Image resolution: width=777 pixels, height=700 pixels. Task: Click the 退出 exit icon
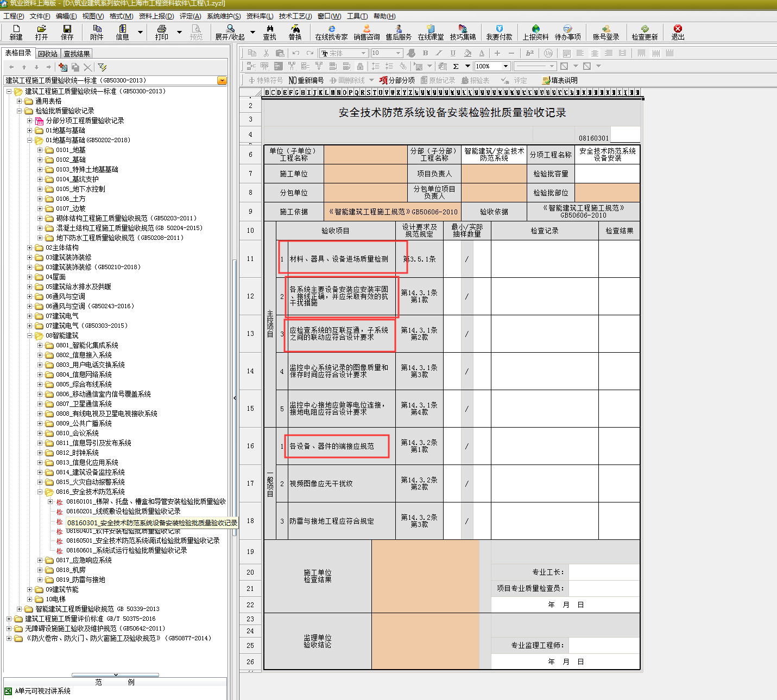(678, 32)
